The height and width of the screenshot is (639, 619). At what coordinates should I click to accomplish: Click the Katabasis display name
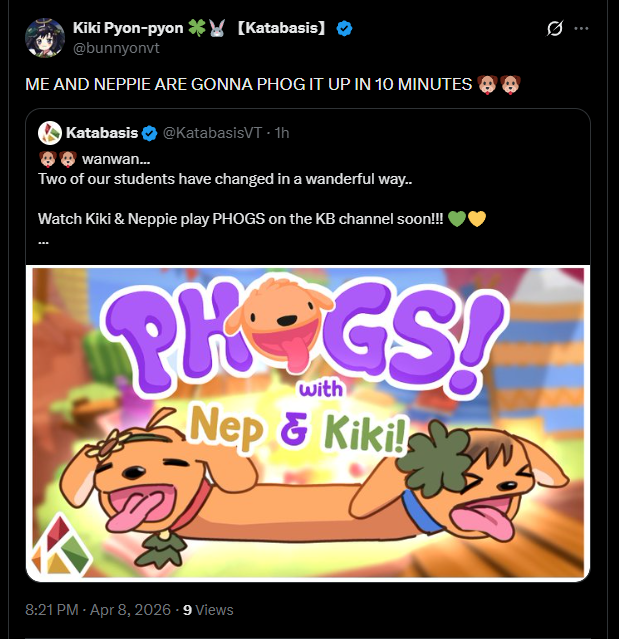[102, 133]
